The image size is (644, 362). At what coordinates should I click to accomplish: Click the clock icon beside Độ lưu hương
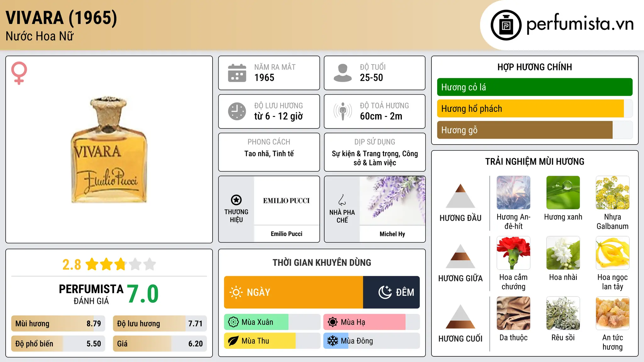[237, 111]
